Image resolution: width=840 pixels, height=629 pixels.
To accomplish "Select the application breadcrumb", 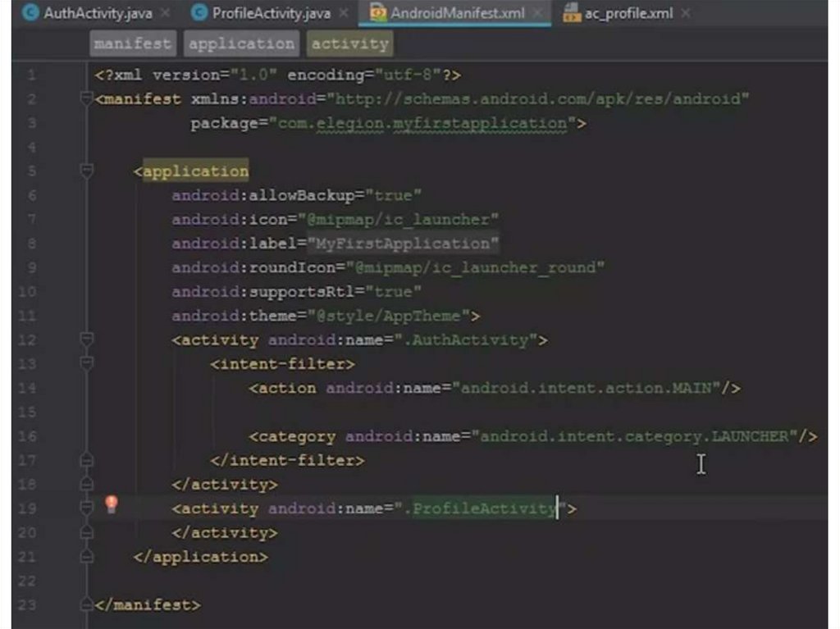I will pos(240,43).
